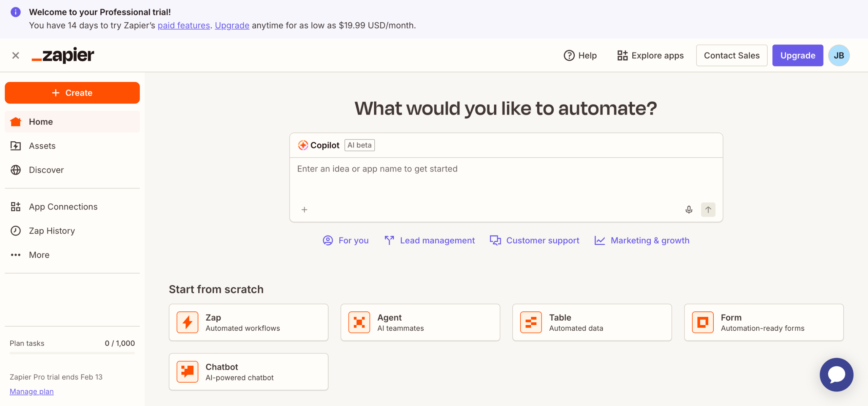Click the microphone icon in Copilot box
The image size is (868, 406).
[x=689, y=210]
